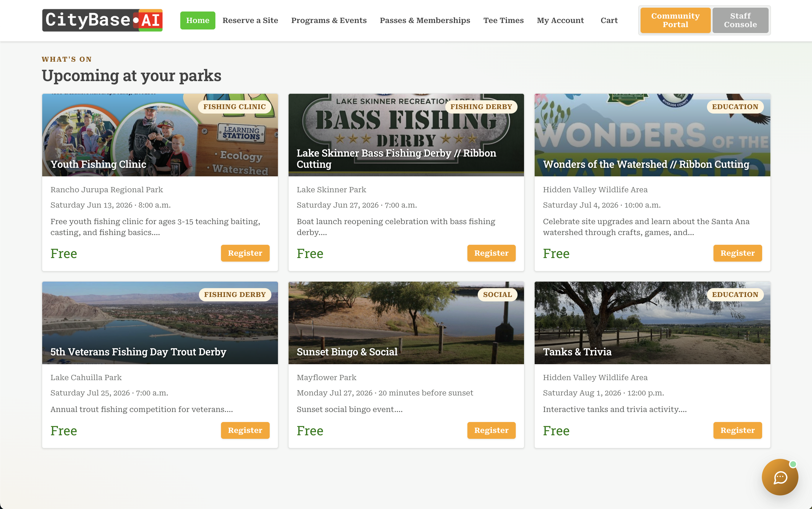Click Rancho Jurupa Regional Park text
Screen dimensions: 812x509
(x=107, y=190)
